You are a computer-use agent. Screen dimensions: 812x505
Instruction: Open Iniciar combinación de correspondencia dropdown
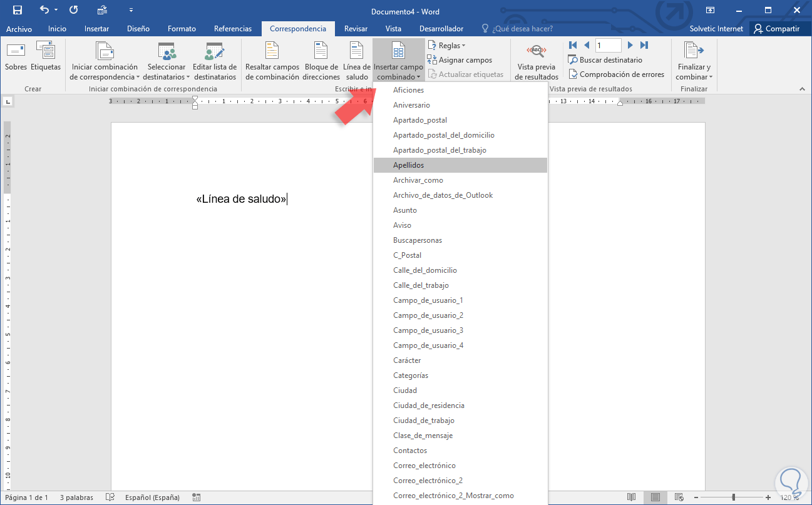pos(105,61)
